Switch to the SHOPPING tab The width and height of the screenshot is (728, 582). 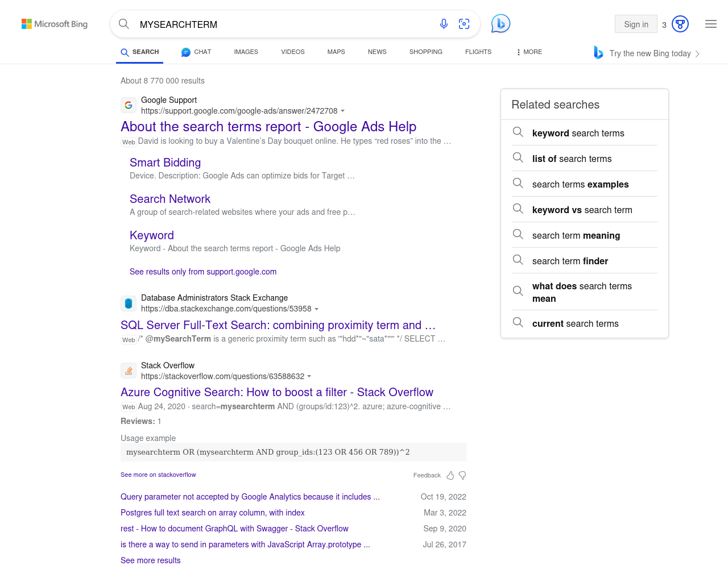tap(426, 52)
